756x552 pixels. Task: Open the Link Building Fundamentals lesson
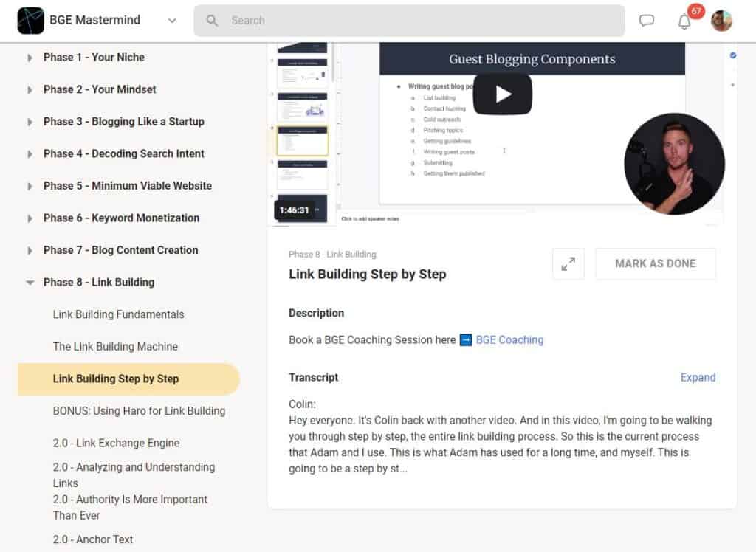(x=119, y=314)
